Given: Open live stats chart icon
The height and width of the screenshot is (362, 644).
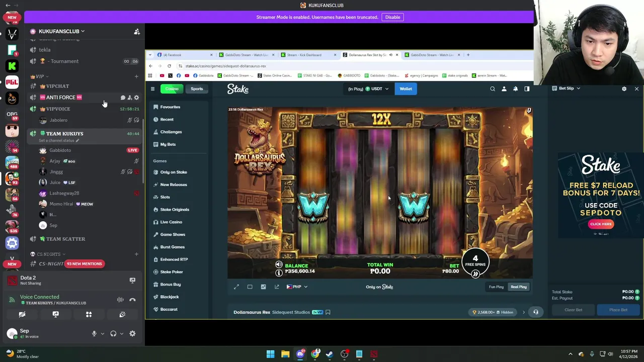Looking at the screenshot, I should [x=263, y=287].
